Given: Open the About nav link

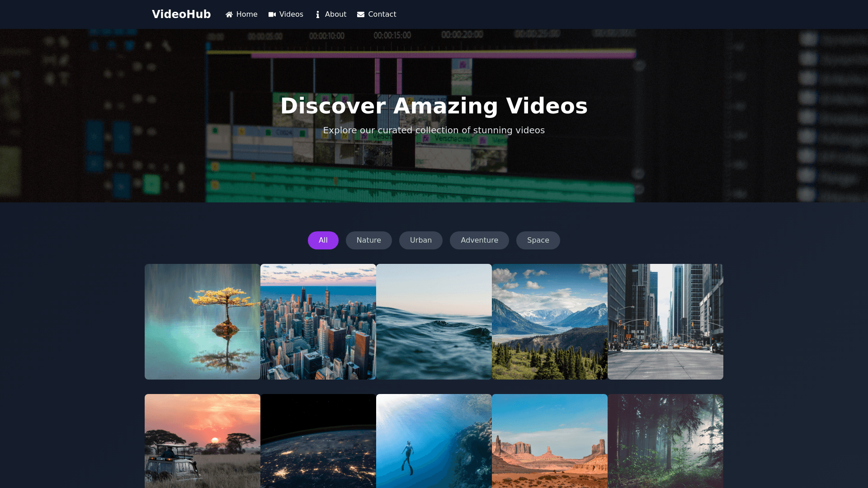Looking at the screenshot, I should point(335,14).
